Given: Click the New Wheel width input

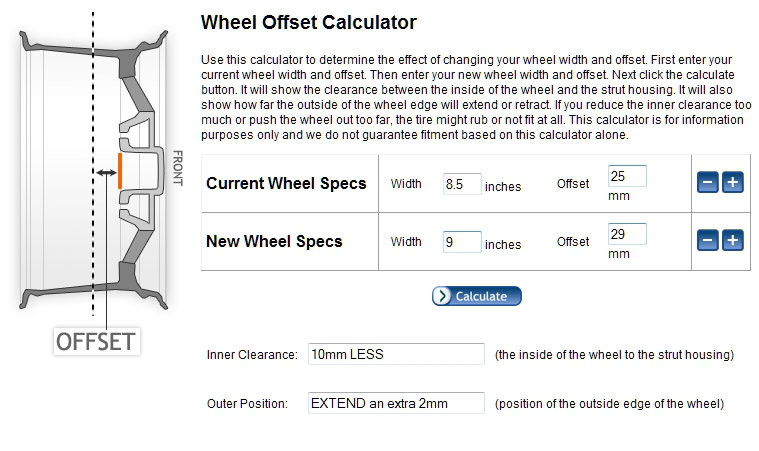Looking at the screenshot, I should 462,241.
